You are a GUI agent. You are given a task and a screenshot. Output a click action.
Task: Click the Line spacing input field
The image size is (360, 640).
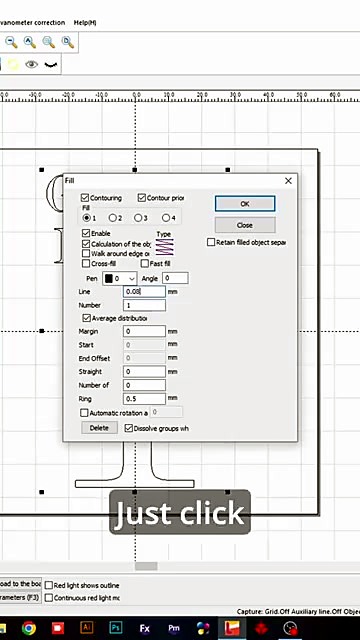click(x=144, y=291)
